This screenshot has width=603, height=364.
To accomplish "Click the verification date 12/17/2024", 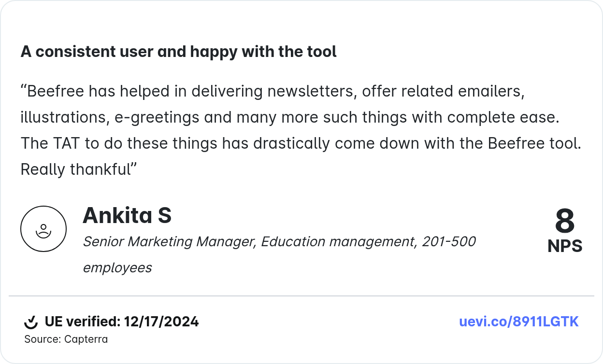I will tap(161, 322).
